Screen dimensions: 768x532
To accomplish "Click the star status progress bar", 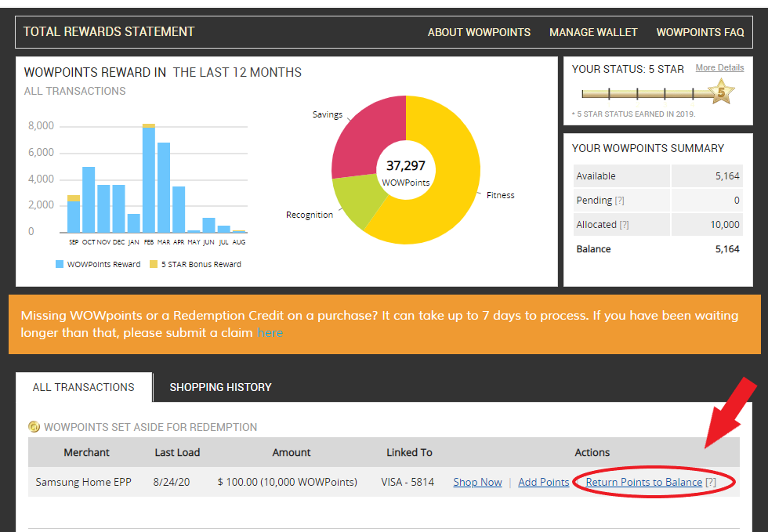I will coord(647,93).
